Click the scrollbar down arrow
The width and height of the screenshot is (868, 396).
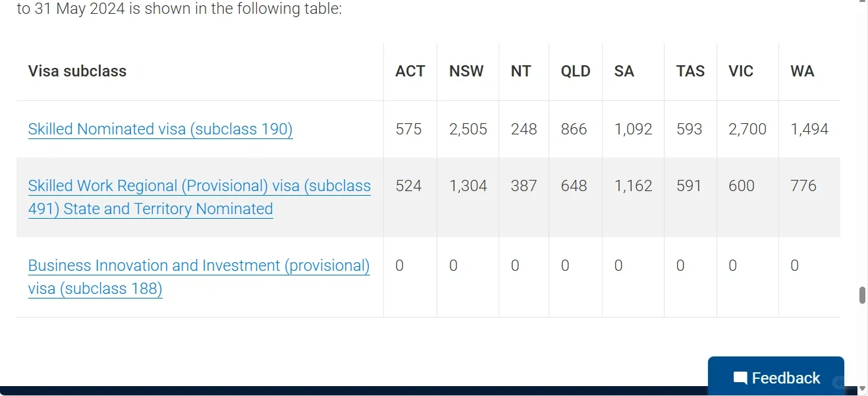click(862, 389)
